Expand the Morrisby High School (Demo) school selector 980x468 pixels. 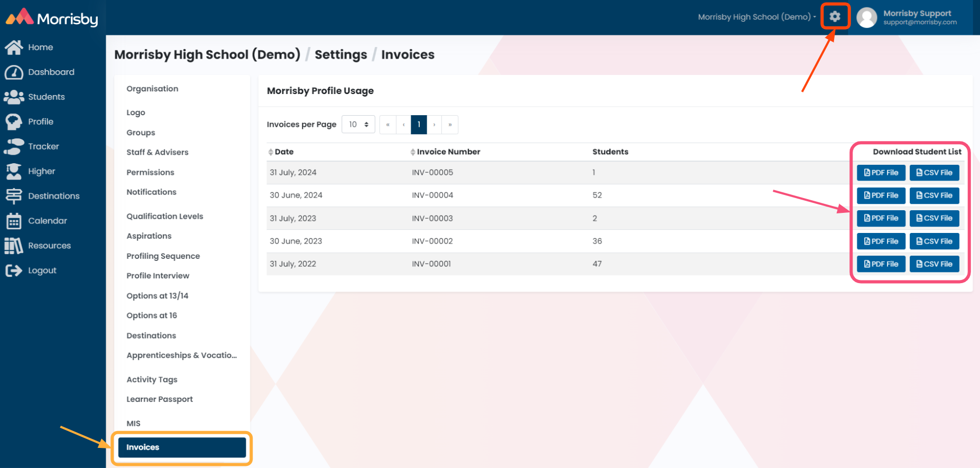pyautogui.click(x=757, y=17)
